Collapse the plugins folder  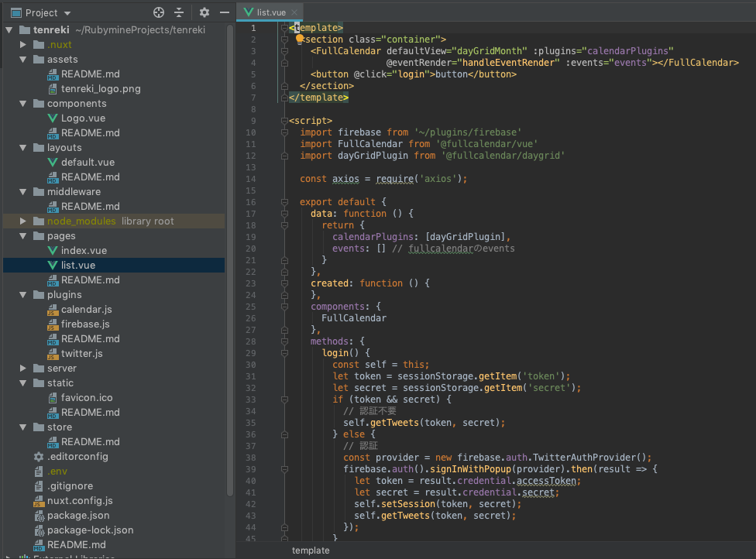click(22, 294)
